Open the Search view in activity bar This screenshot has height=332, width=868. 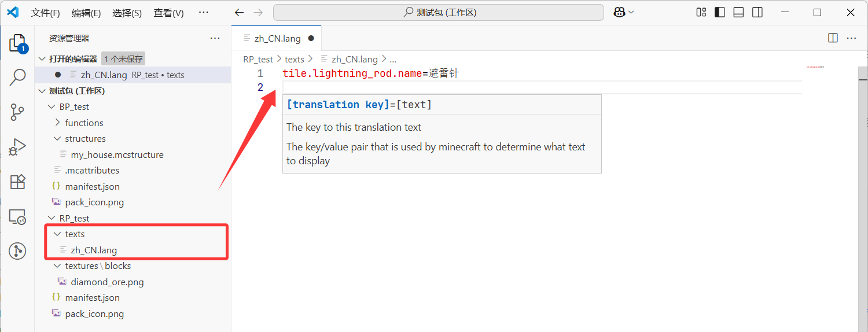pyautogui.click(x=17, y=78)
